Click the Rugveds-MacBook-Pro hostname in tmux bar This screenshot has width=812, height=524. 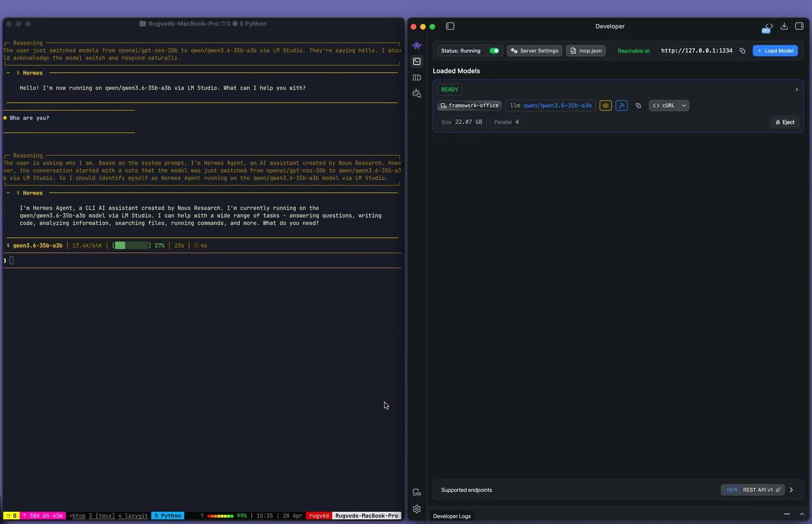[x=367, y=516]
